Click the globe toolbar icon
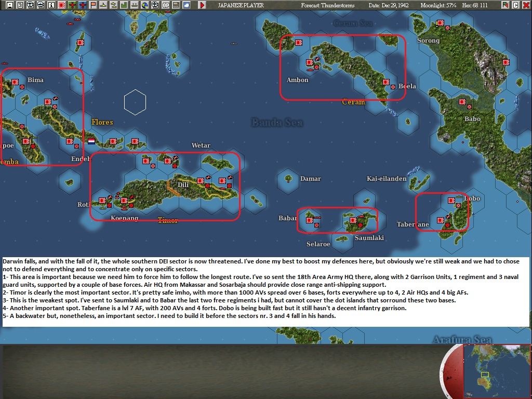Image resolution: width=532 pixels, height=399 pixels. 145,5
